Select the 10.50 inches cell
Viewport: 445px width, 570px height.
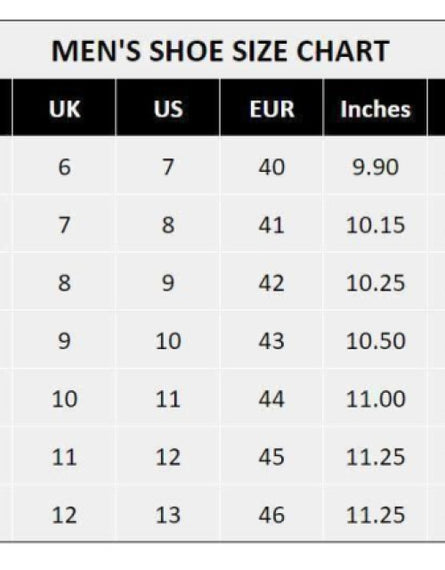click(375, 341)
